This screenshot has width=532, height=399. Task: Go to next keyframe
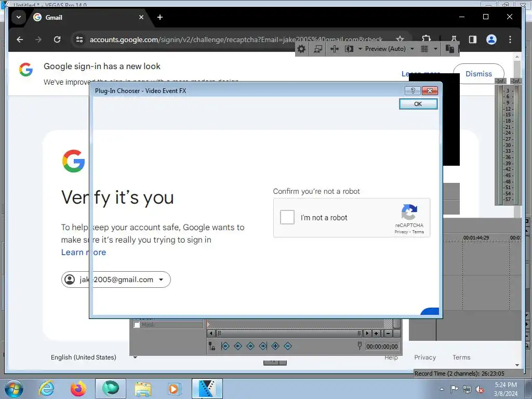(250, 346)
